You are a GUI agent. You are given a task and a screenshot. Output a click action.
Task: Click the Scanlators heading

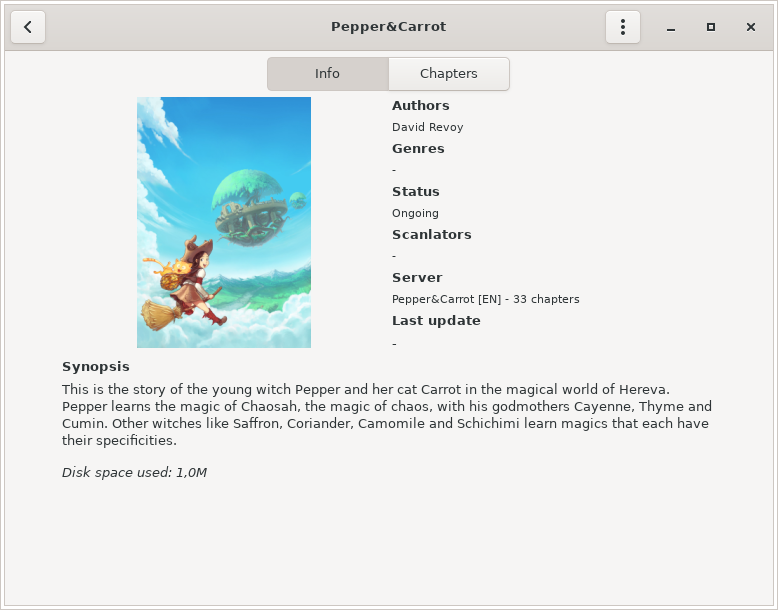click(x=432, y=234)
